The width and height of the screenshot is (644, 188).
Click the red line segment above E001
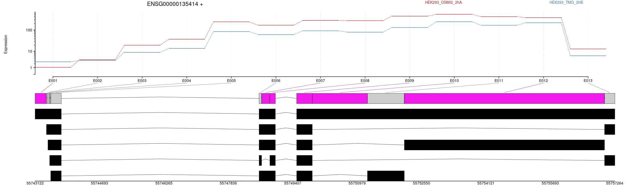53,67
